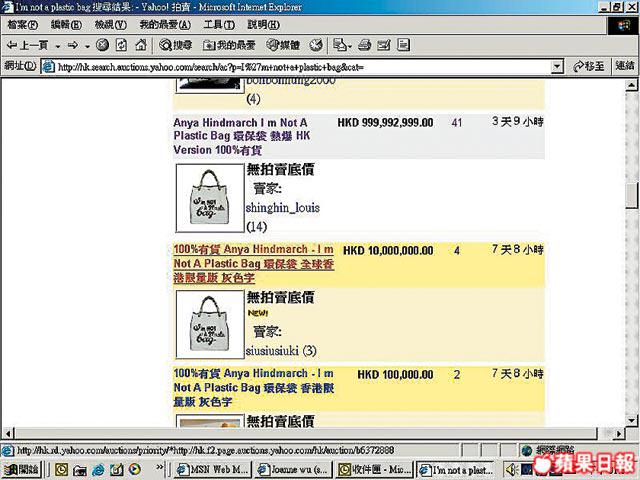
Task: Open the 檔案(F) menu
Action: click(22, 25)
